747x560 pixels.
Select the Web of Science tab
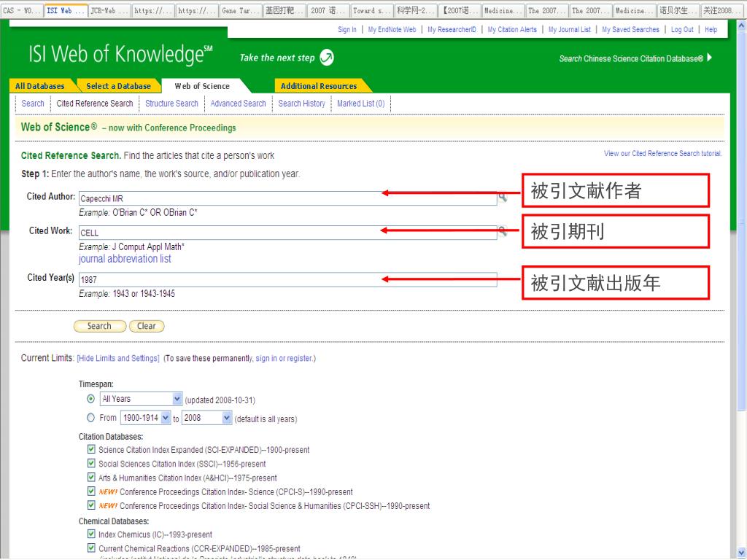pyautogui.click(x=202, y=86)
